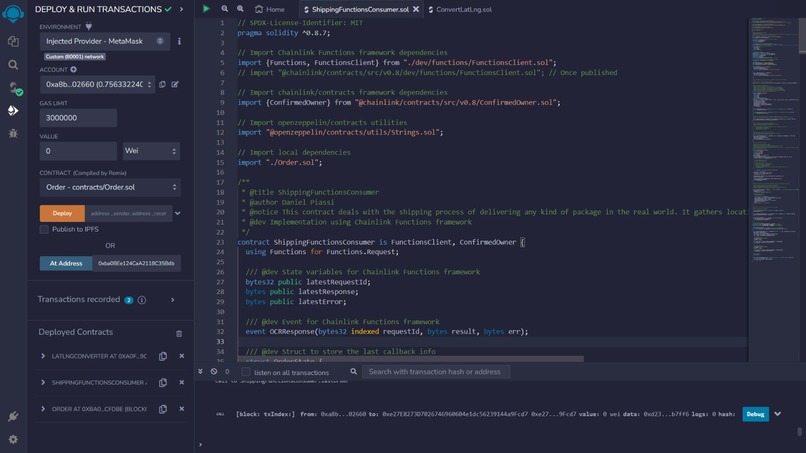Click the zoom out editor icon
This screenshot has width=806, height=453.
pos(225,9)
